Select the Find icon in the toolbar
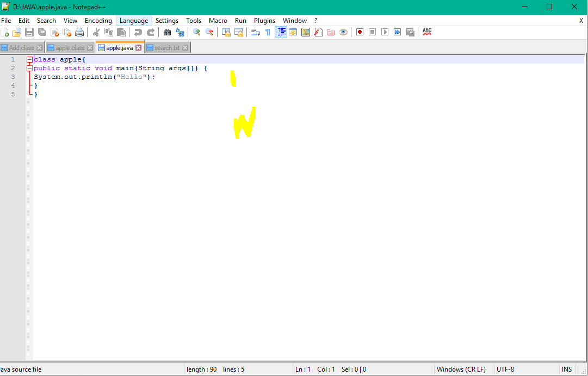This screenshot has height=376, width=588. point(168,32)
